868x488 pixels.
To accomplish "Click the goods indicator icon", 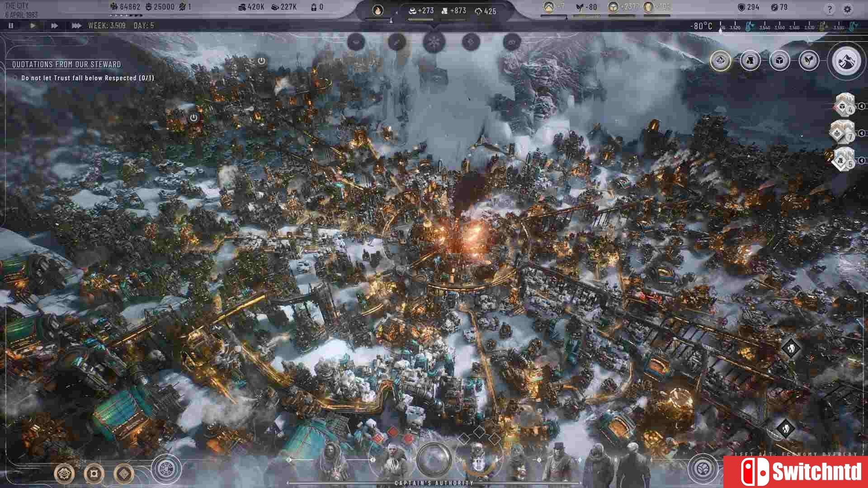I will (648, 7).
